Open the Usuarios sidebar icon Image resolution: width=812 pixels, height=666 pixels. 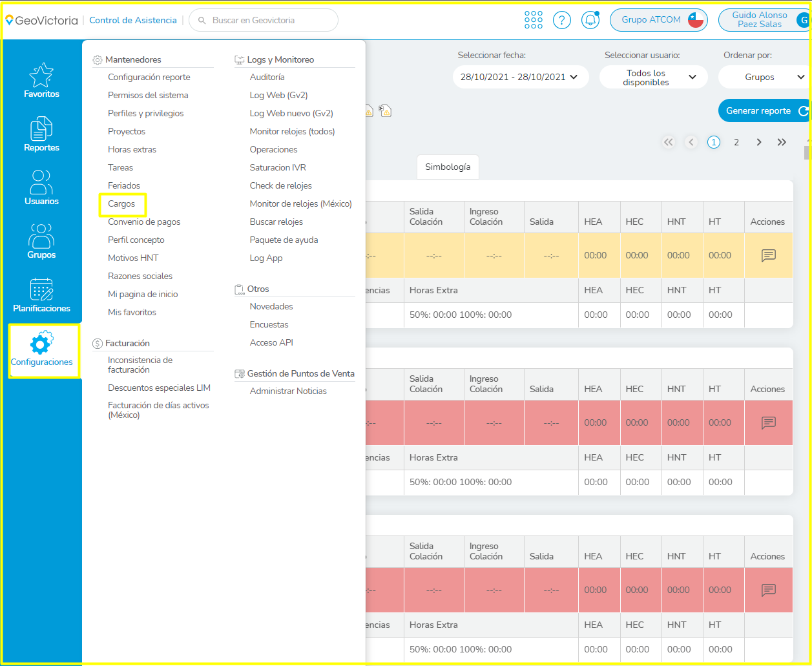click(x=41, y=183)
